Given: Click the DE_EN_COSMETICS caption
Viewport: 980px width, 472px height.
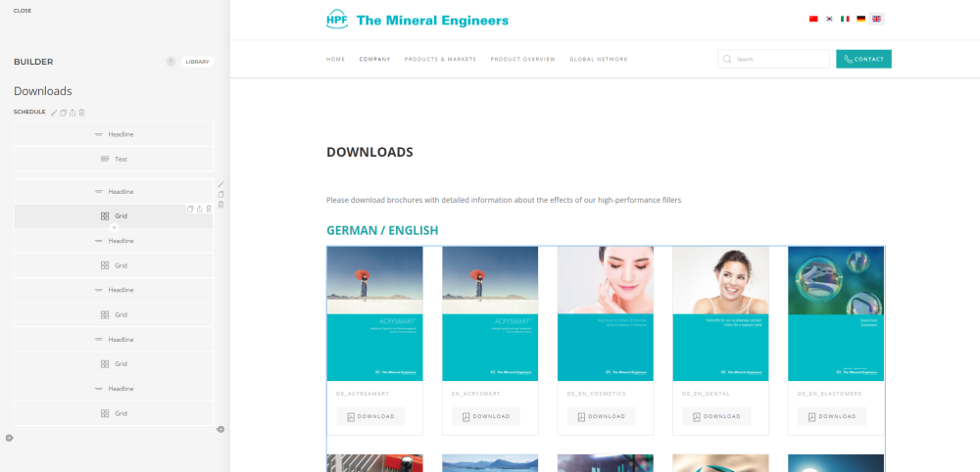Looking at the screenshot, I should tap(596, 394).
